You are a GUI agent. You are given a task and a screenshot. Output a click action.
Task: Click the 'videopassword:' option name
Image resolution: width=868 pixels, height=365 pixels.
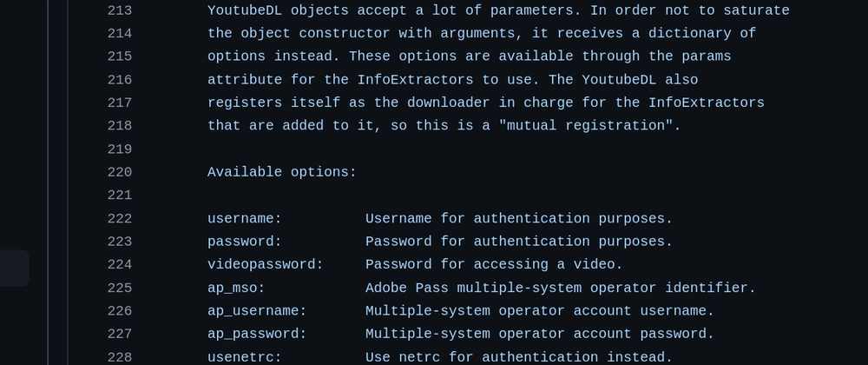pyautogui.click(x=266, y=265)
